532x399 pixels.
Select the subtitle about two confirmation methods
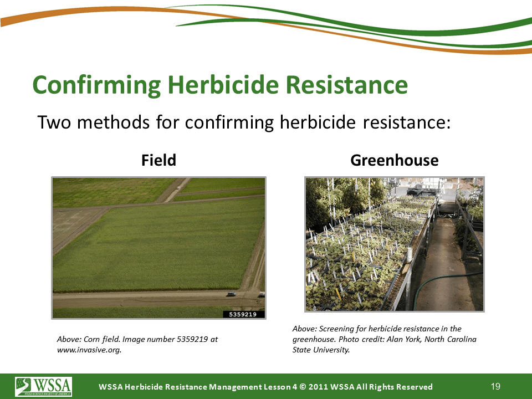pos(244,122)
